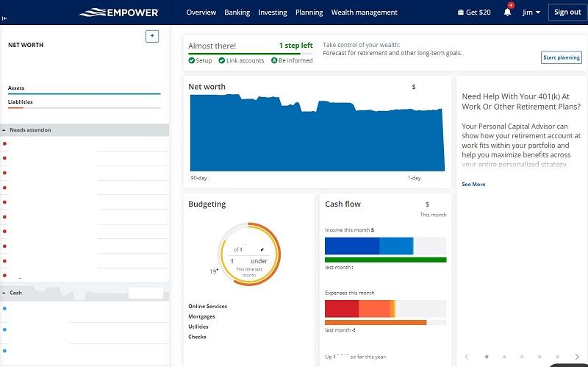Viewport: 588px width, 367px height.
Task: Collapse the Needs attention section
Action: 4,130
